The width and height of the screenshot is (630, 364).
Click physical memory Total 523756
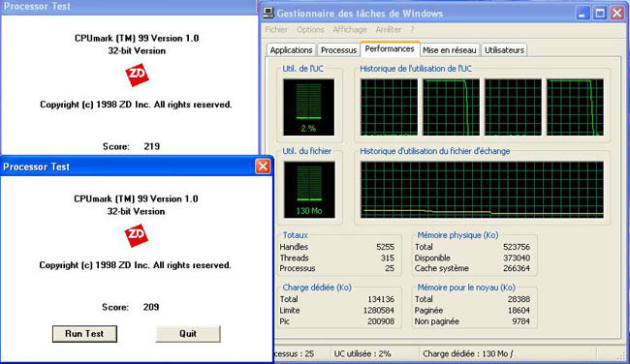[517, 247]
